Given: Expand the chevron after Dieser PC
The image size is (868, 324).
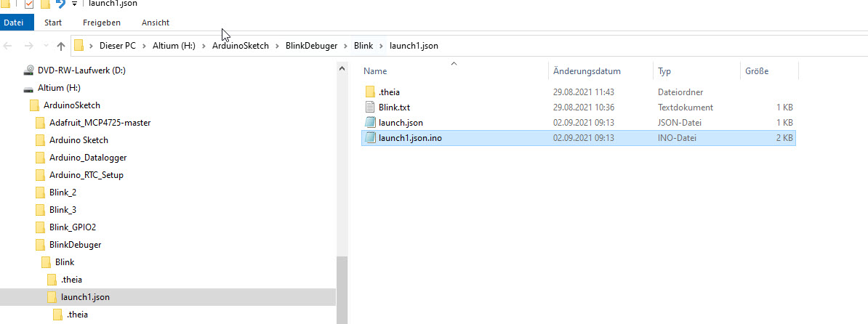Looking at the screenshot, I should pos(144,46).
